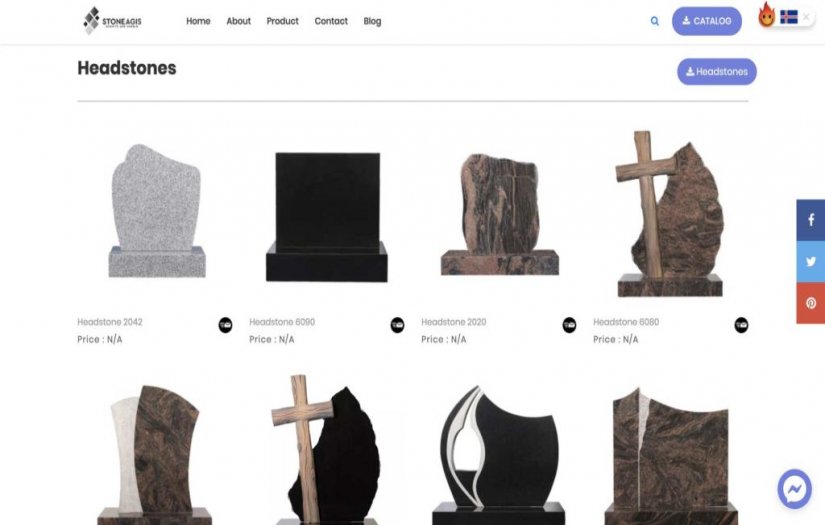Open the Contact menu item
825x525 pixels.
click(x=331, y=21)
